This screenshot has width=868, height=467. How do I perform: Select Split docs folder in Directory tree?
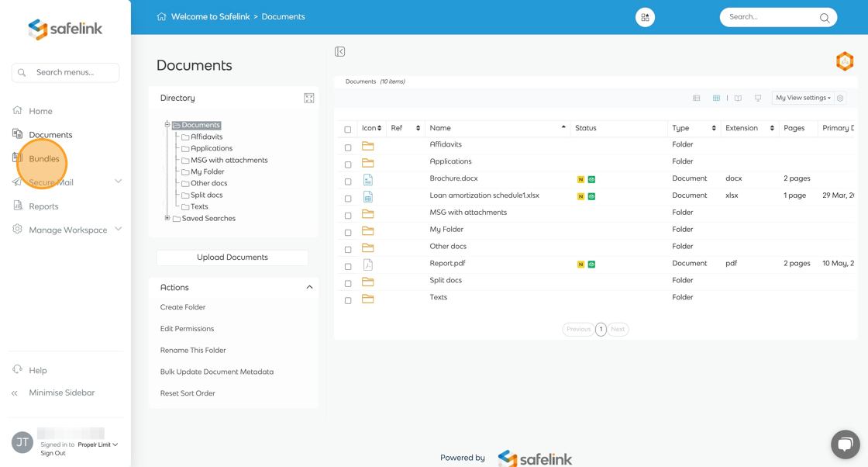pyautogui.click(x=206, y=195)
